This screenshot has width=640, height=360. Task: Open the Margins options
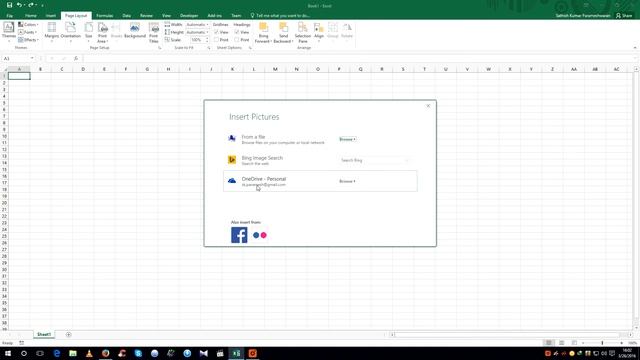(x=51, y=31)
